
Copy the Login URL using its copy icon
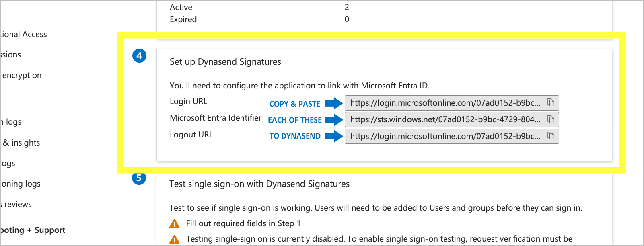click(x=551, y=102)
